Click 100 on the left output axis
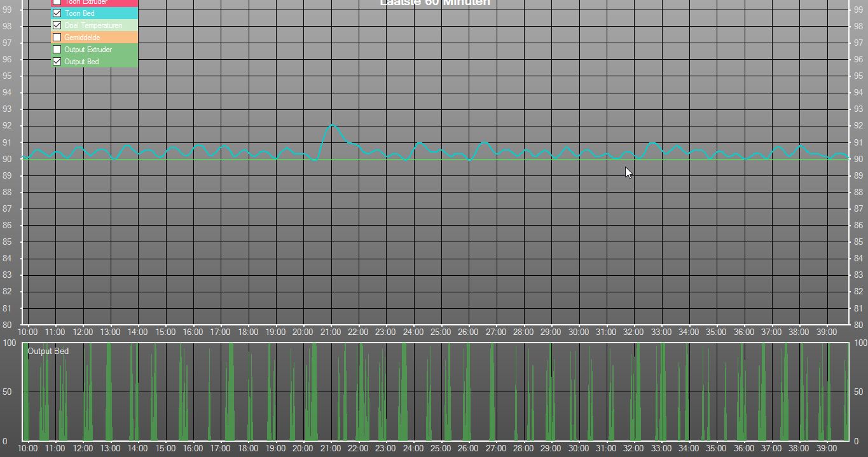Viewport: 868px width, 457px height. point(9,343)
